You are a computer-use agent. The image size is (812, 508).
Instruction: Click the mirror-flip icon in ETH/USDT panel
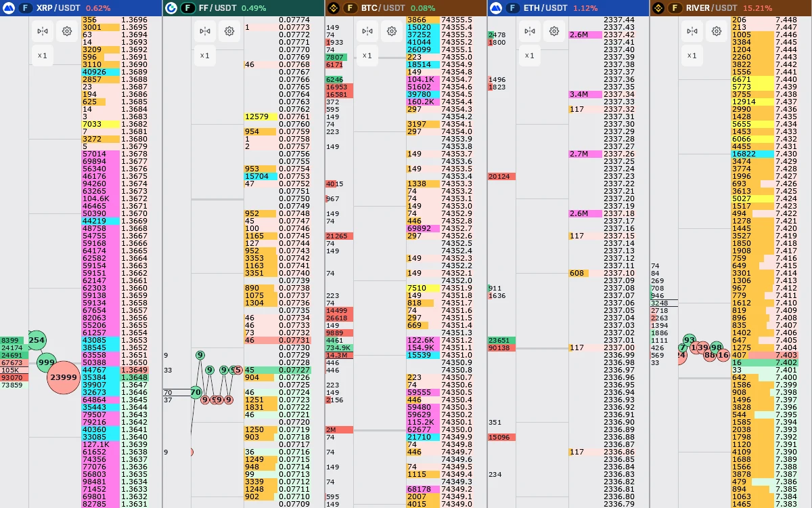pyautogui.click(x=529, y=31)
